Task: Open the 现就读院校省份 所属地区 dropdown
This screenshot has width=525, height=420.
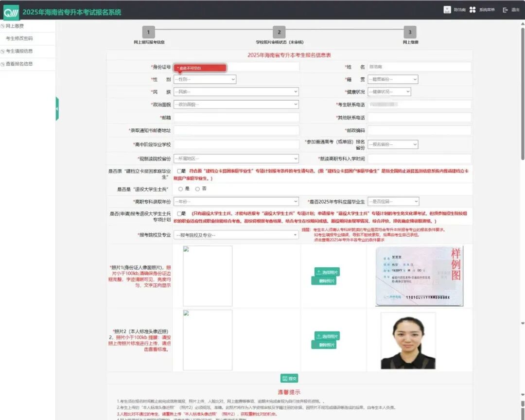Action: coord(236,158)
